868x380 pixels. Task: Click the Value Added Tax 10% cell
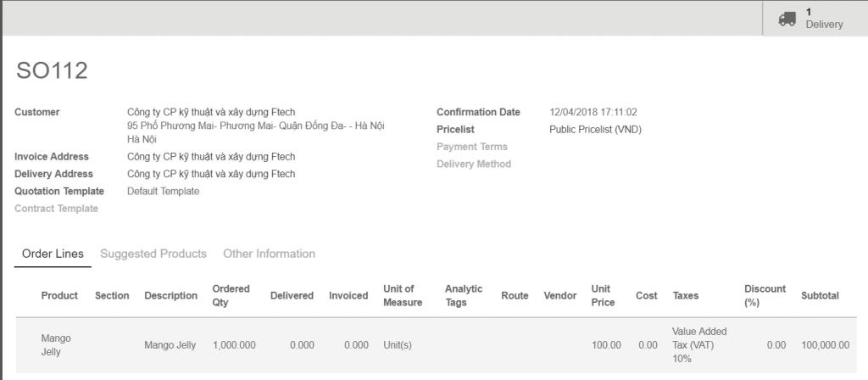click(x=699, y=345)
